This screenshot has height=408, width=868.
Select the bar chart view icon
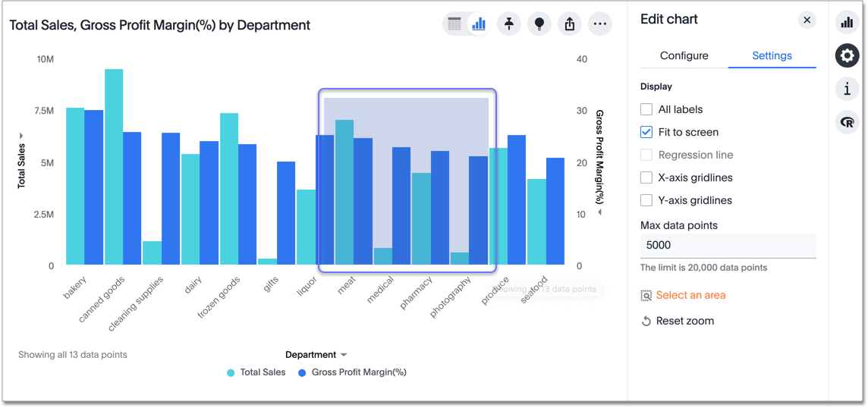[x=479, y=24]
